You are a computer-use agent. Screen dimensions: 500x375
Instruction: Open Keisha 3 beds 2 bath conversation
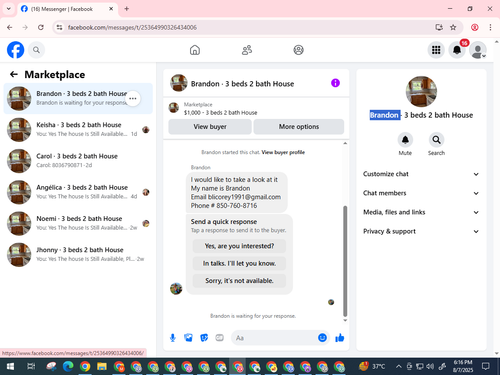coord(78,130)
